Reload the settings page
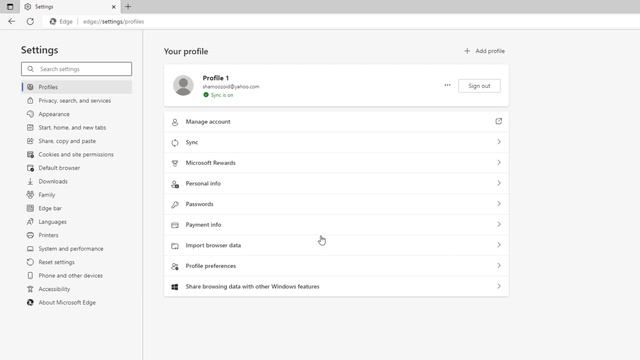The height and width of the screenshot is (360, 640). point(30,21)
